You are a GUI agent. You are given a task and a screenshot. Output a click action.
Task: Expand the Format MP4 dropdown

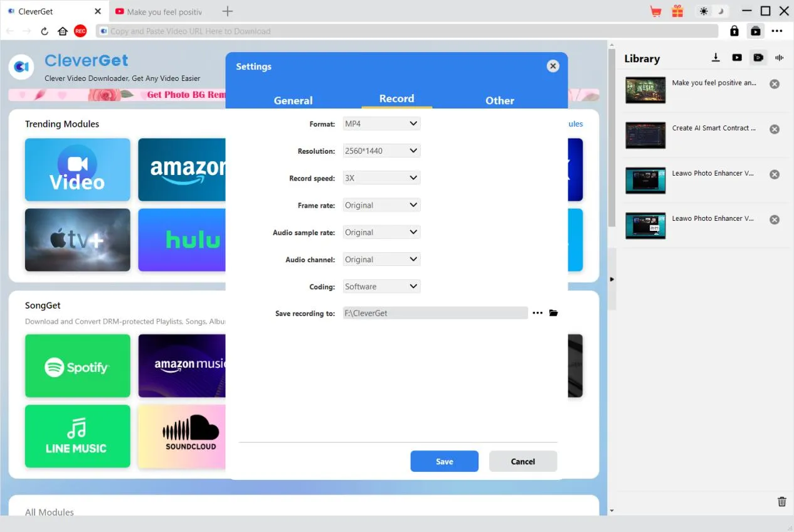pyautogui.click(x=381, y=124)
